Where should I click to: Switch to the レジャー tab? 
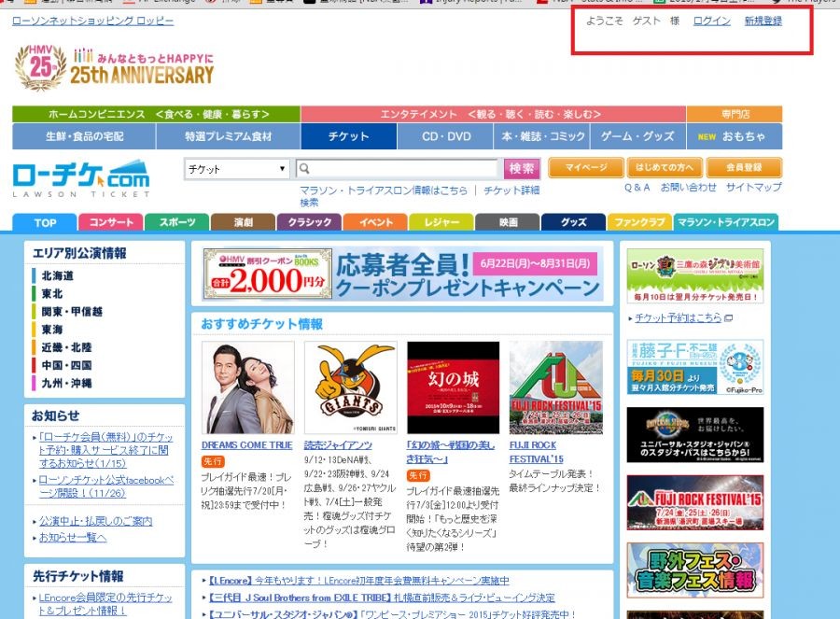pyautogui.click(x=441, y=222)
